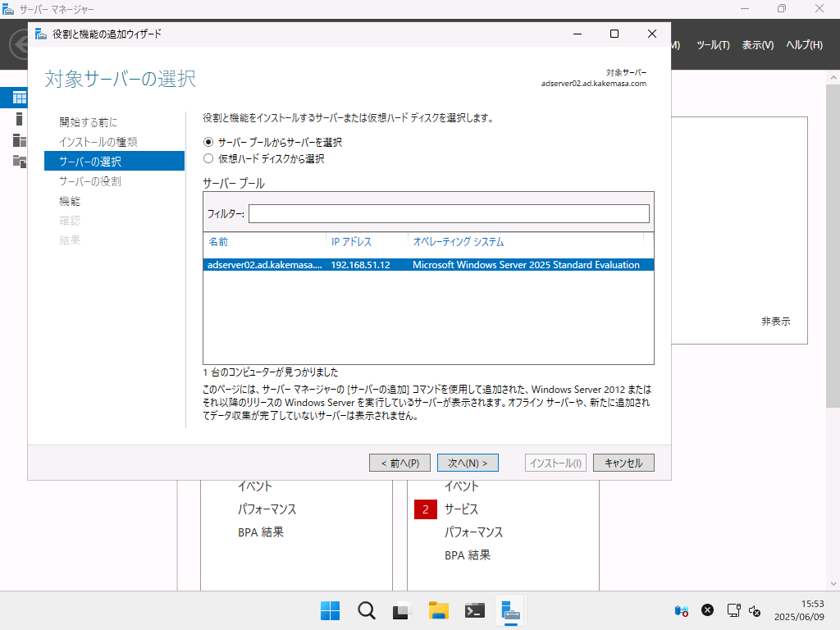Click the キャンセル button
840x630 pixels.
click(623, 463)
